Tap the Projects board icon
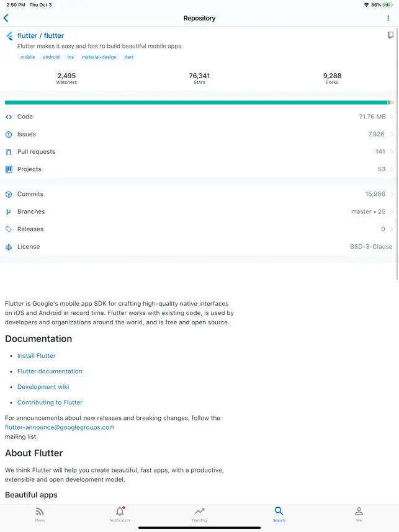The image size is (399, 532). [x=9, y=169]
